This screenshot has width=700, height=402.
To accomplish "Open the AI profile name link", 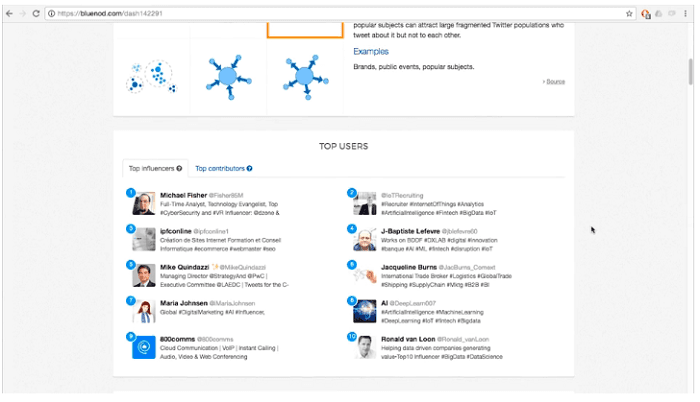I will click(x=384, y=303).
